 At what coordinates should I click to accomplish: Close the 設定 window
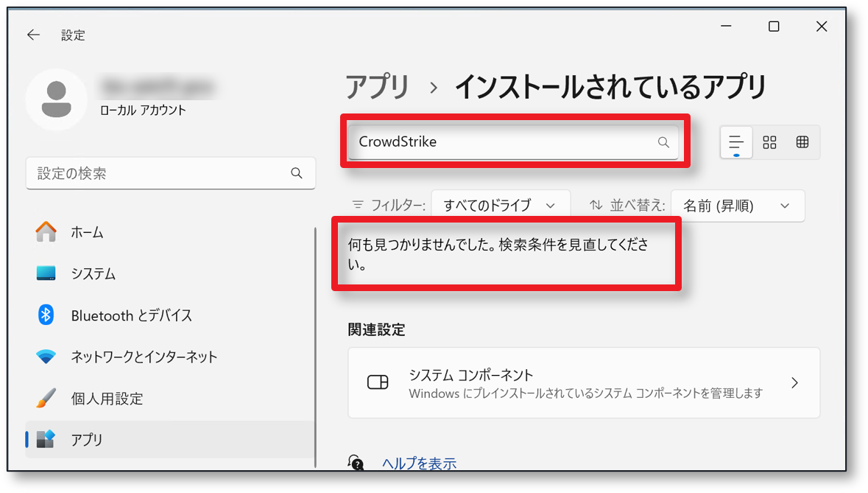point(822,26)
